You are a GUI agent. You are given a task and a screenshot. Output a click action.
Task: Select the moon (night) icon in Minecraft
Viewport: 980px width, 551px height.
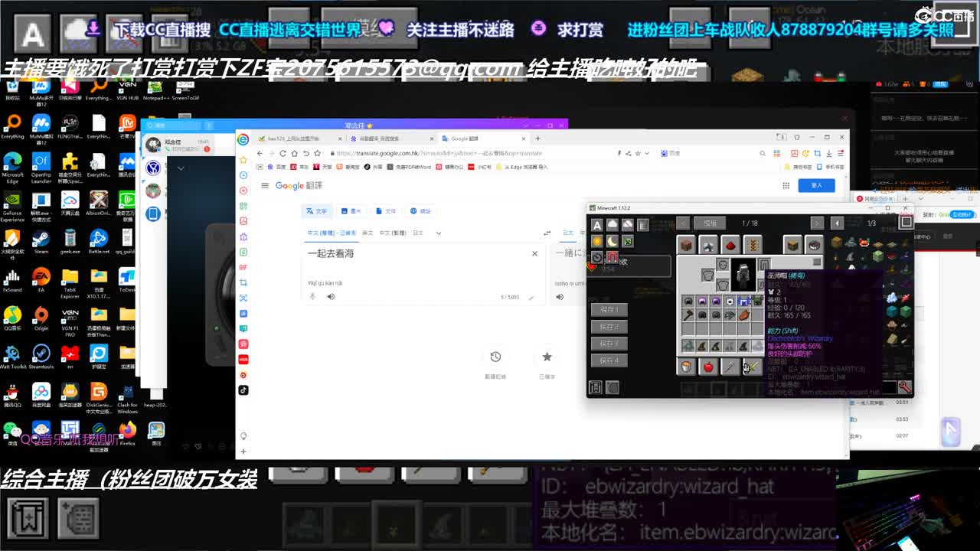[612, 241]
